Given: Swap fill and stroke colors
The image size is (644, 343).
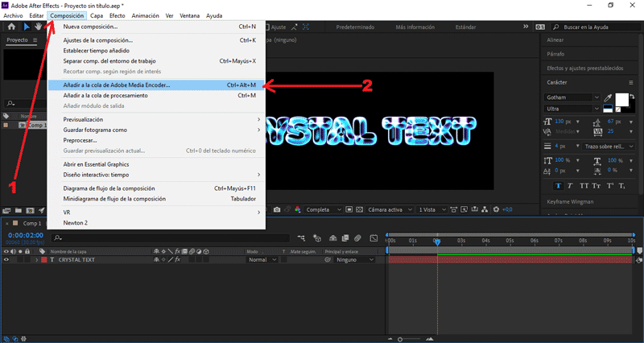Looking at the screenshot, I should 632,97.
